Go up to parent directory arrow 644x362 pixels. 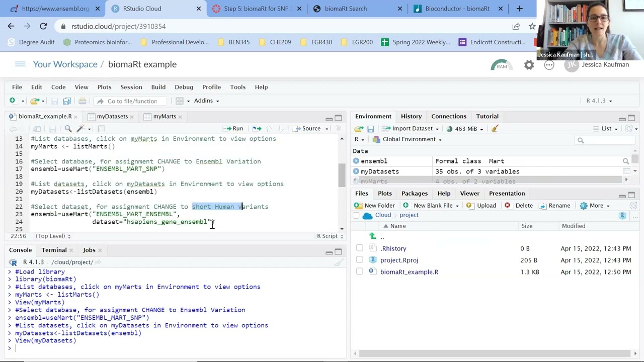(x=373, y=236)
